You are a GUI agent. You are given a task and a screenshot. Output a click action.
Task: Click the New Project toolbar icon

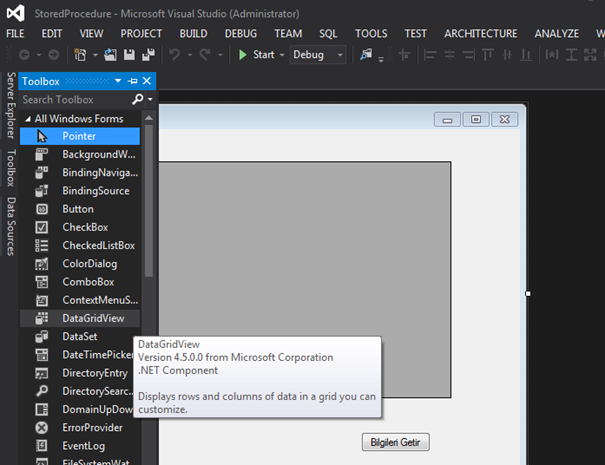80,55
